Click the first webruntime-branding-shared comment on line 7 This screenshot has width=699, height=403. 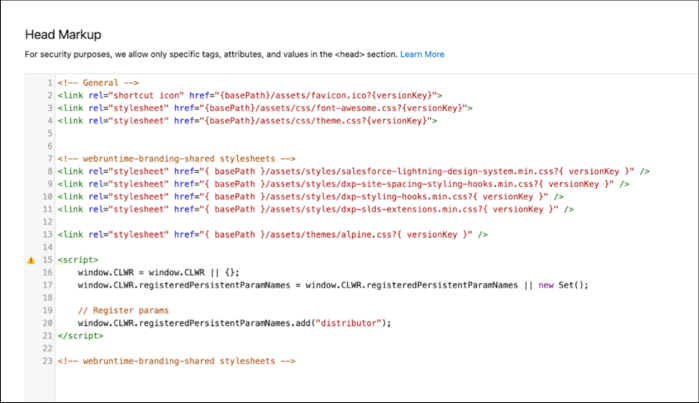click(177, 159)
